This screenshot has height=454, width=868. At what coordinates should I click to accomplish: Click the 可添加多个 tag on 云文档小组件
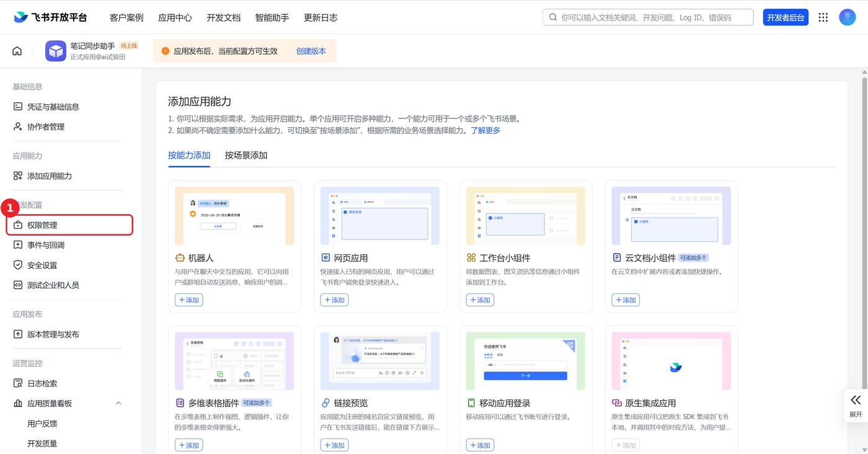click(x=693, y=257)
